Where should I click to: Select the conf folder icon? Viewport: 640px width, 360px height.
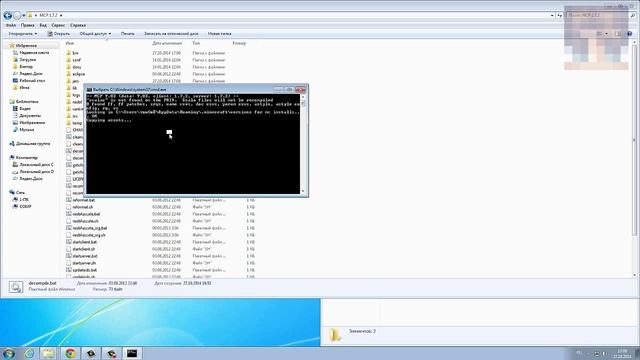(69, 60)
